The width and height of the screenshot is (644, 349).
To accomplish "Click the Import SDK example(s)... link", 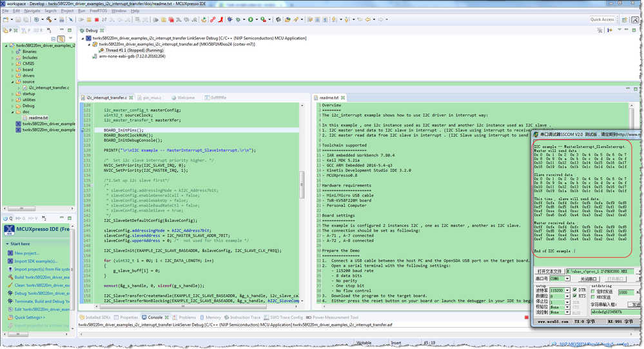I will coord(36,261).
